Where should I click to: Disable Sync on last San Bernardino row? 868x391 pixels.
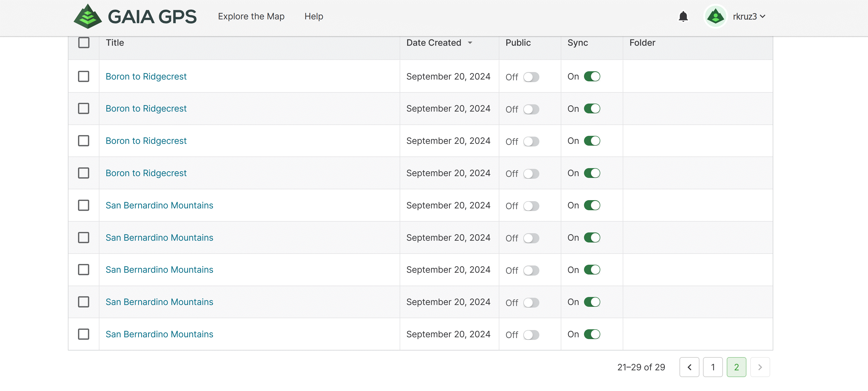pos(592,334)
